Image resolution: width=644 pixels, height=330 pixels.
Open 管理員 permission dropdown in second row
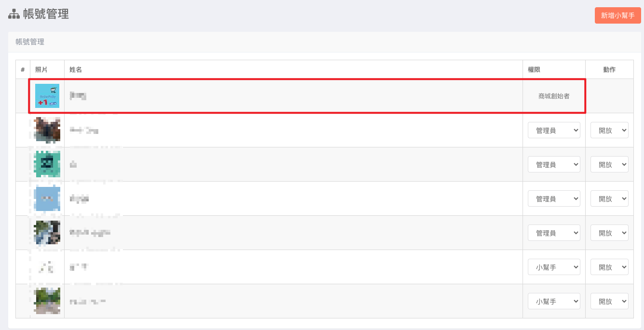point(554,131)
